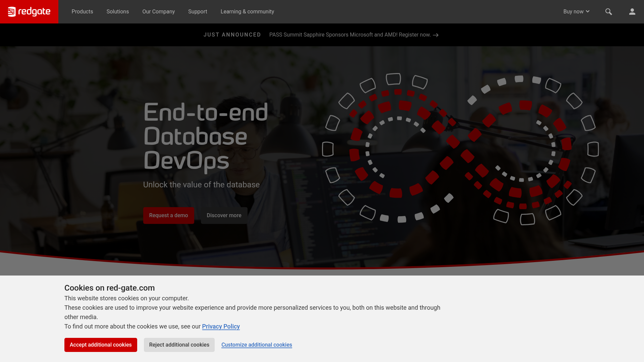Reject additional cookies
This screenshot has width=644, height=362.
pos(179,345)
